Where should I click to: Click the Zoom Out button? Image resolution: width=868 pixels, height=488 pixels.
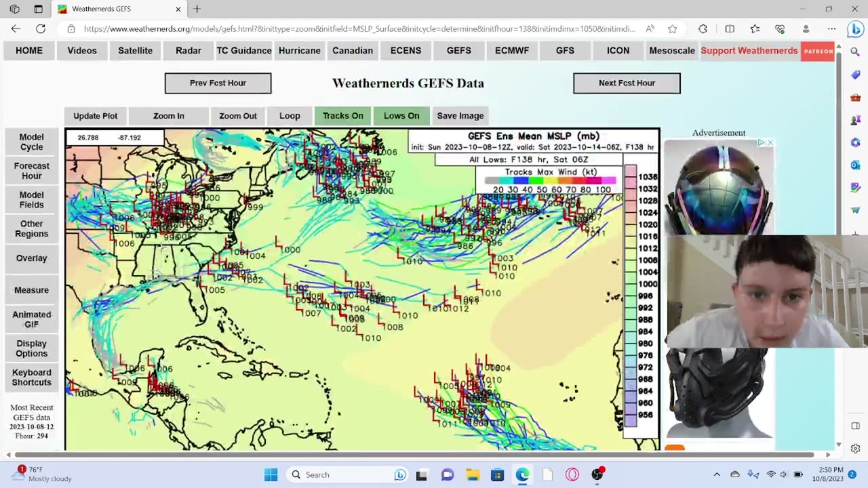238,116
